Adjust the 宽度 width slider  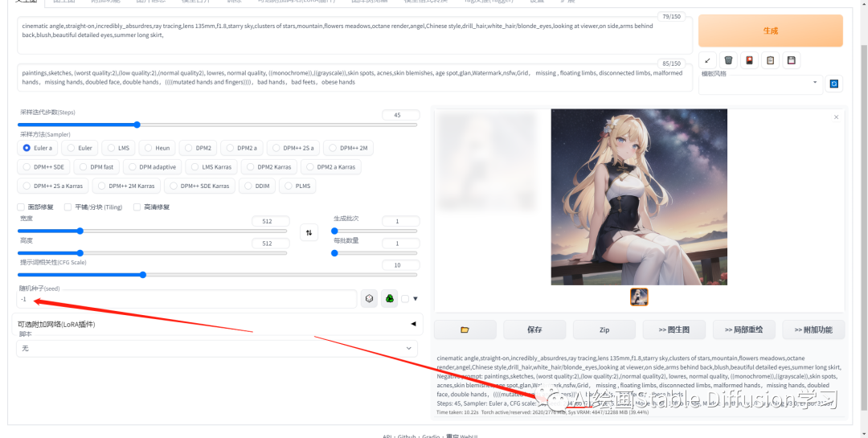pyautogui.click(x=152, y=231)
